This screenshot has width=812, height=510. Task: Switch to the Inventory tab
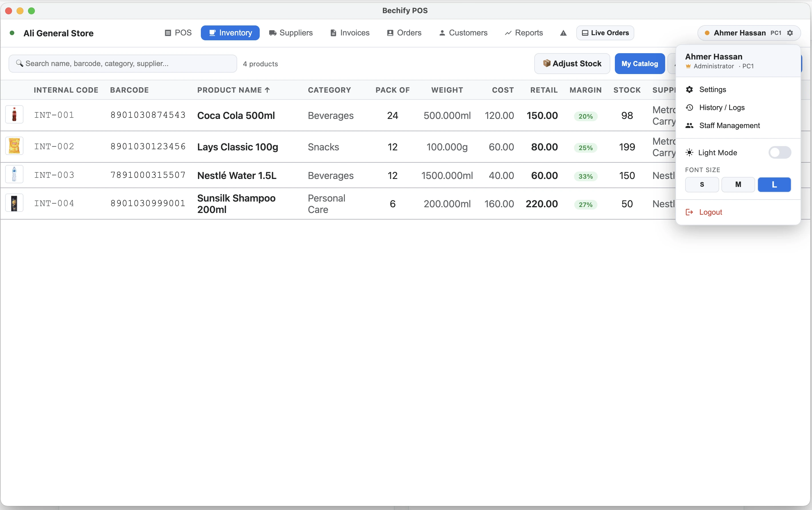230,33
